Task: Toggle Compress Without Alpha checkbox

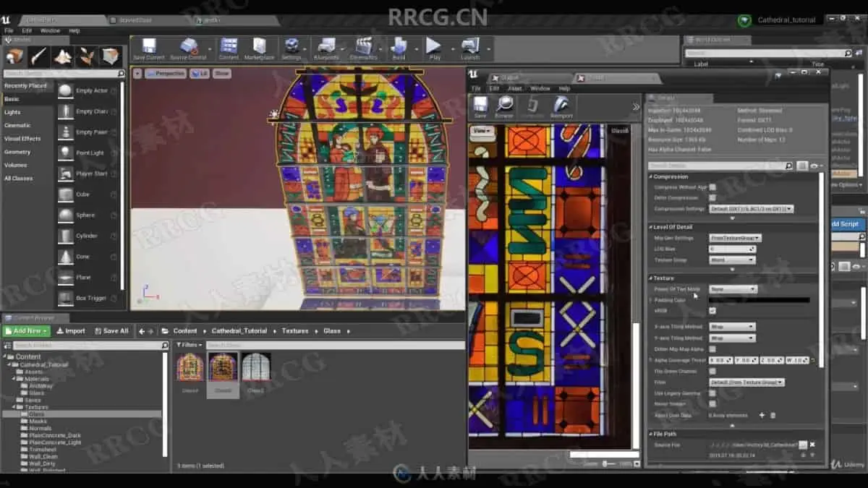Action: point(712,187)
